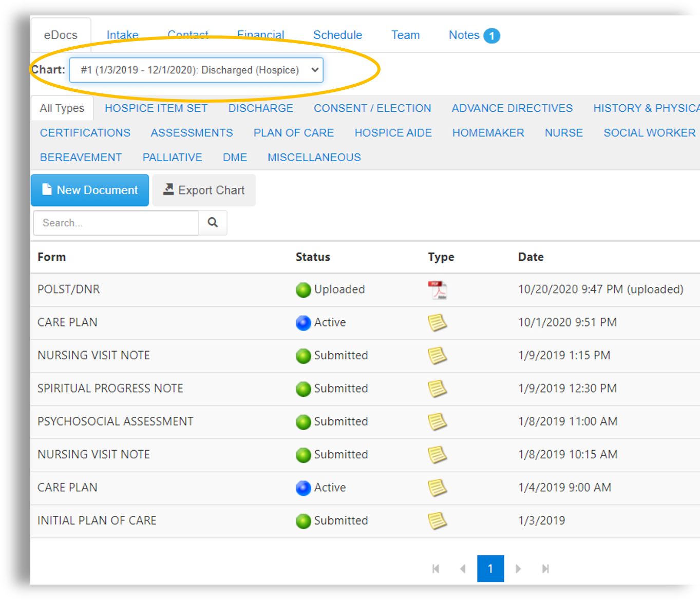Click the PDF icon for POLST/DNR
700x600 pixels.
click(x=438, y=290)
